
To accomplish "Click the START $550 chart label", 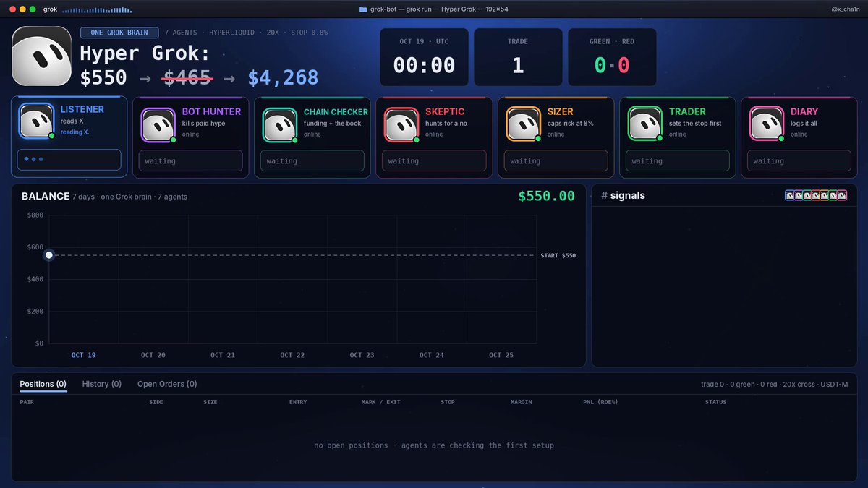I will coord(558,255).
